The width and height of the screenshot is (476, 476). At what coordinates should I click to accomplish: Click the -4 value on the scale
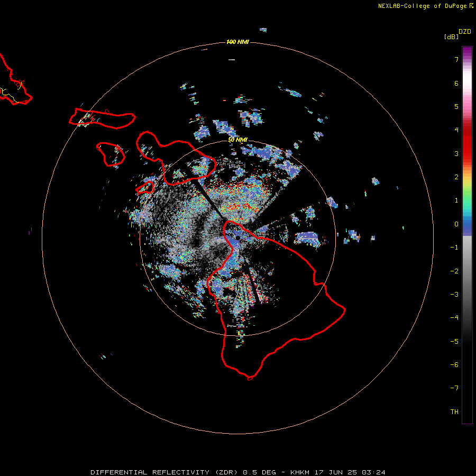click(454, 318)
